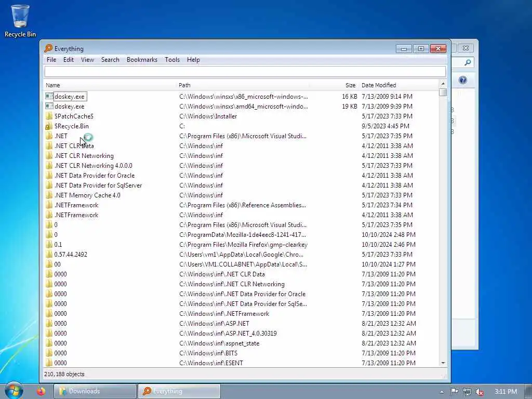Click the Everything search input field
This screenshot has height=399, width=532.
pyautogui.click(x=245, y=71)
